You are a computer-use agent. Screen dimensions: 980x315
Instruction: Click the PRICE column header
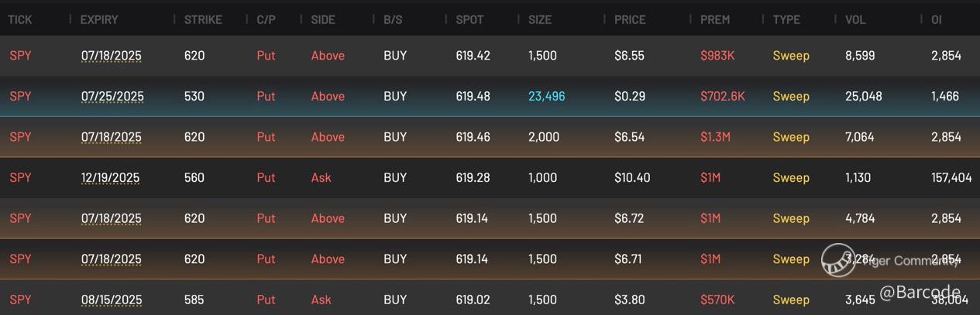point(630,19)
